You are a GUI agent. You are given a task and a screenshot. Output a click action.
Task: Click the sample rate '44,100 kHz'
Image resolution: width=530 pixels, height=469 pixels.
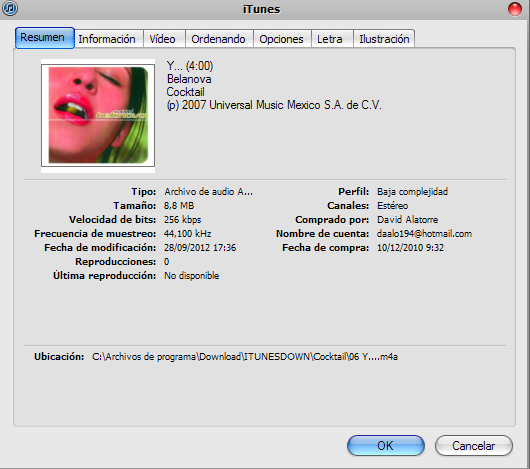pyautogui.click(x=188, y=233)
